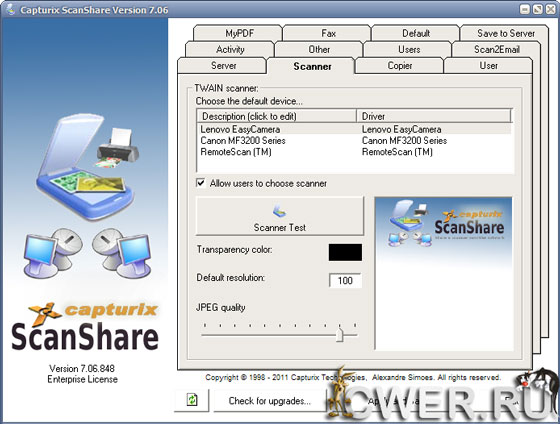Click the Driver column header
Screen dimensions: 560x424
[x=434, y=116]
